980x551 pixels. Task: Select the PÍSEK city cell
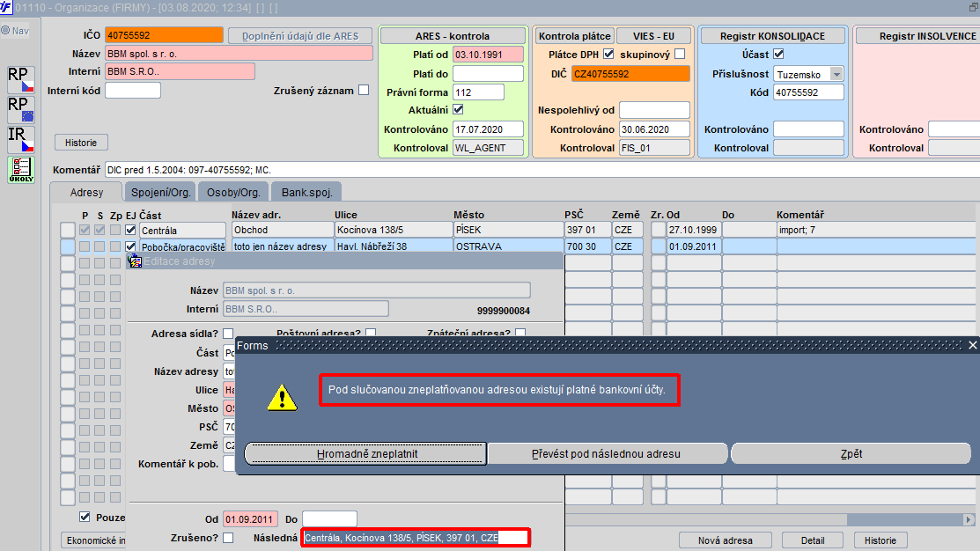click(x=508, y=230)
